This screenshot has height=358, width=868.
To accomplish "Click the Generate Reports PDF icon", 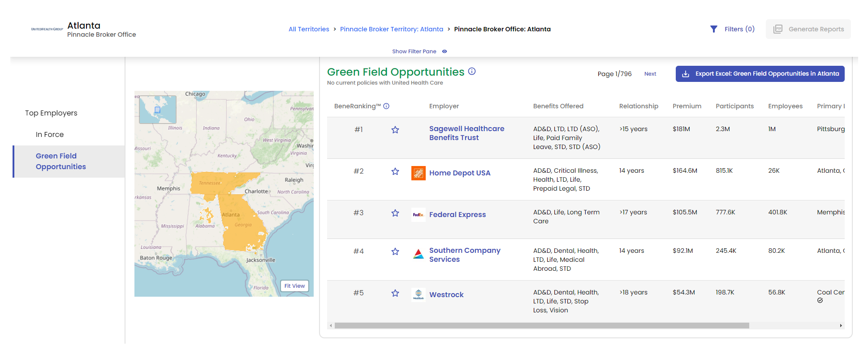I will [778, 29].
